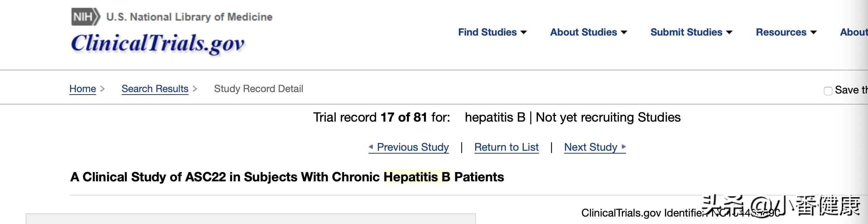Tick the Save this study checkbox

tap(828, 91)
